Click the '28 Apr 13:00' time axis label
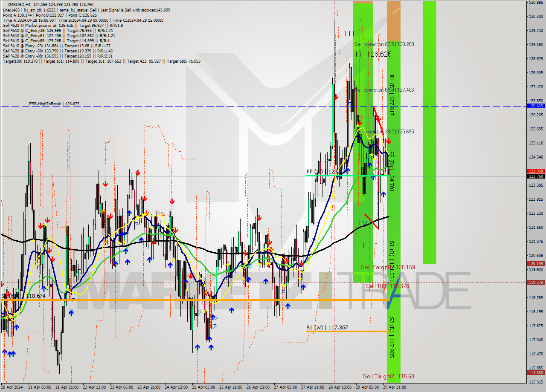Screen dimensions: 546x392 coord(340,387)
